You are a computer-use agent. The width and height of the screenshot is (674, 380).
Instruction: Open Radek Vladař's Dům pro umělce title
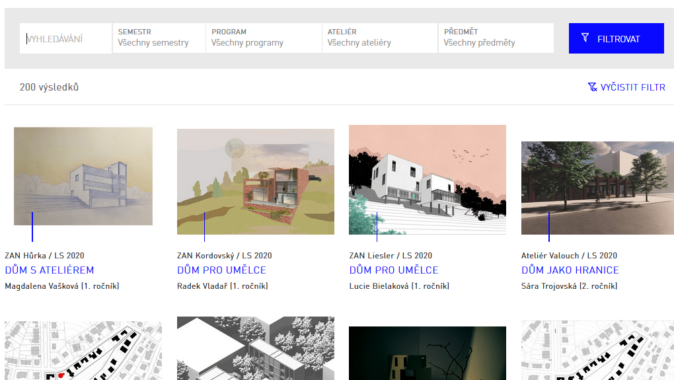pyautogui.click(x=221, y=270)
